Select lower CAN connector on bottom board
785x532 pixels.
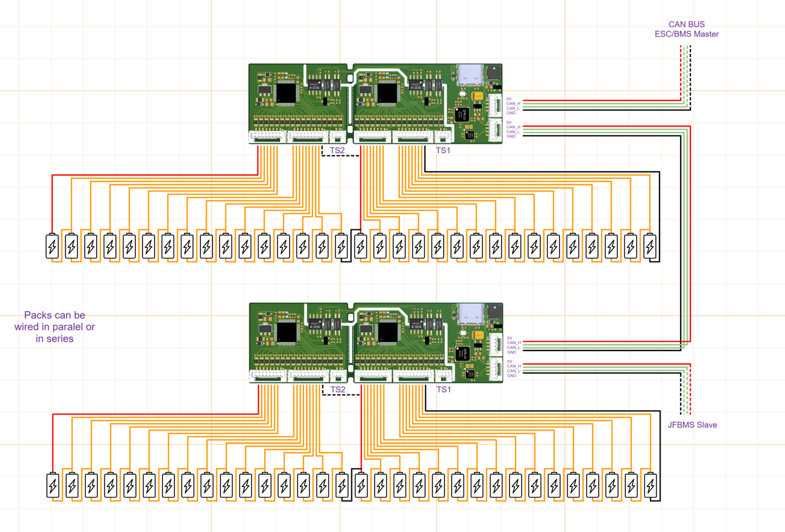(x=496, y=369)
